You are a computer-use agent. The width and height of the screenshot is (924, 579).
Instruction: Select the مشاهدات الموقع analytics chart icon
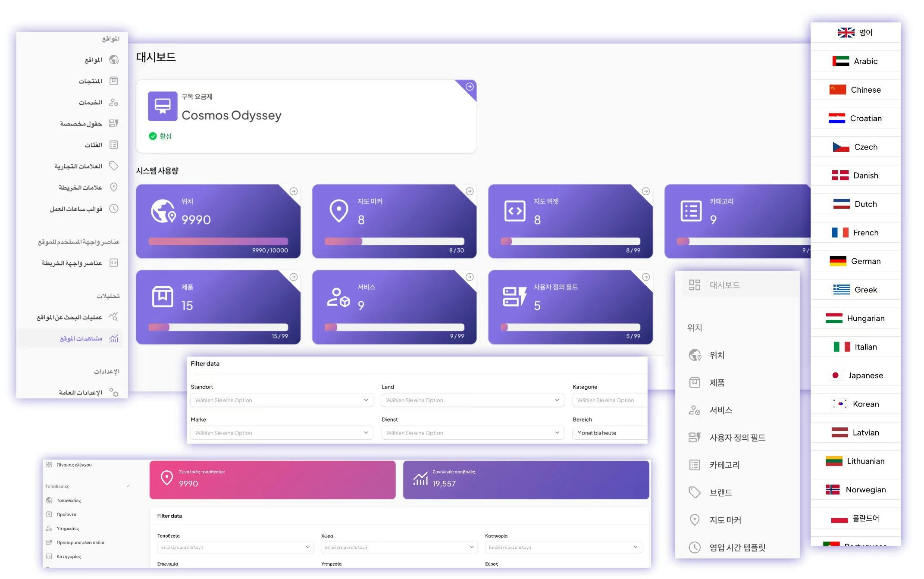click(113, 338)
